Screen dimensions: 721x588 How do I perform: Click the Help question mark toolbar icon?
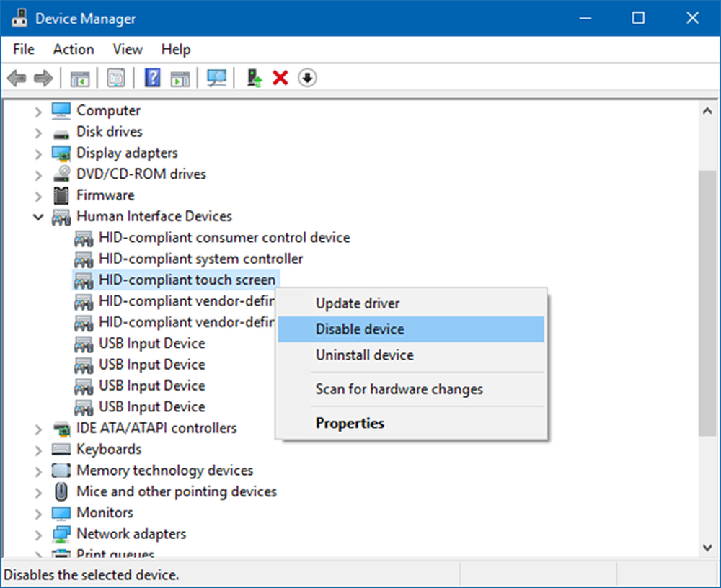tap(152, 78)
